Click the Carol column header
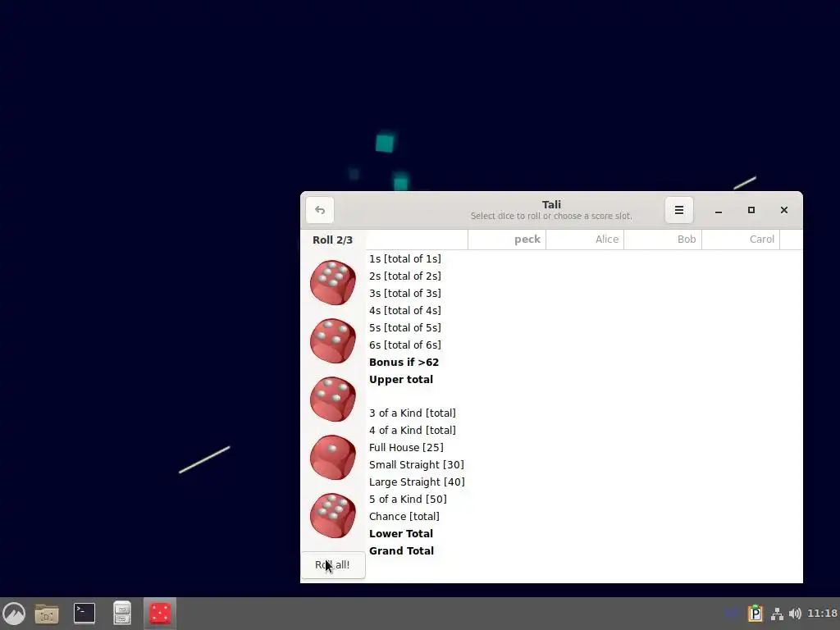840x630 pixels. click(x=741, y=240)
